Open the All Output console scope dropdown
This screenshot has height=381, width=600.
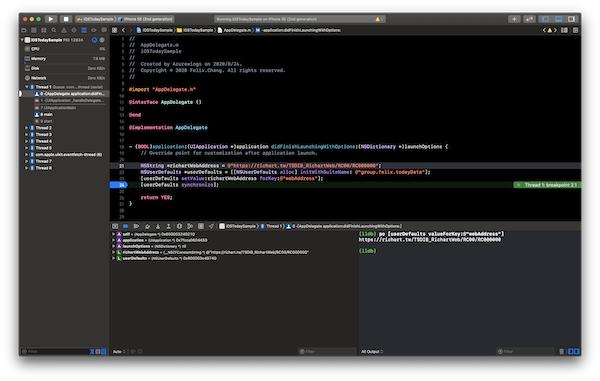(x=372, y=351)
